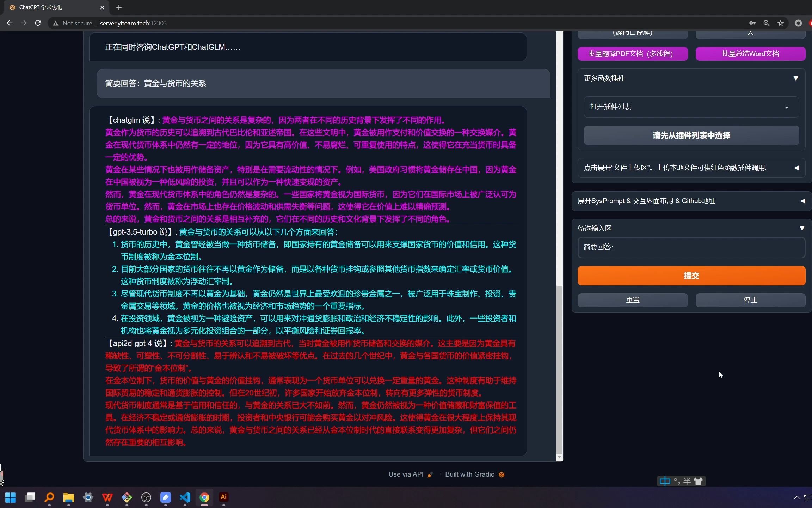Click the zoom magnifier icon in the toolbar
Screen dimensions: 812x508
[767, 23]
